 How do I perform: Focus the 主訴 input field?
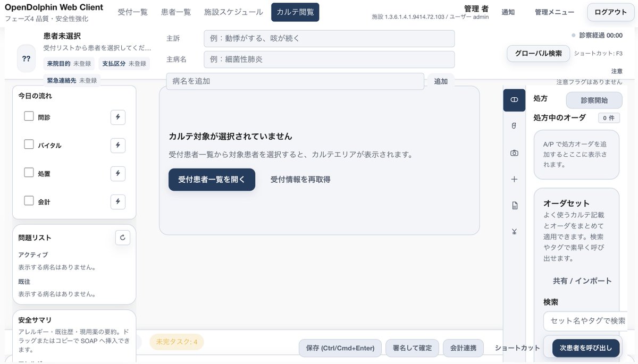pyautogui.click(x=329, y=39)
